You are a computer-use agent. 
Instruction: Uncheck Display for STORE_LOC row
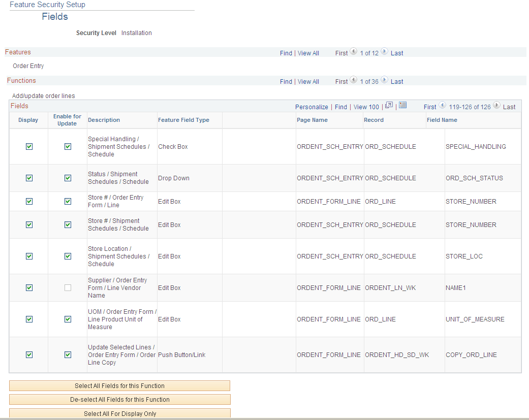[29, 256]
